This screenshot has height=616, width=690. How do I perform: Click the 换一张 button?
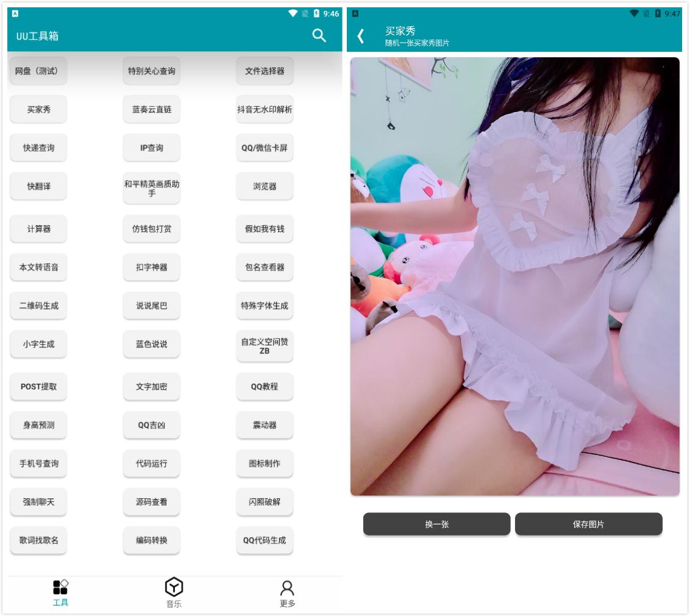pyautogui.click(x=436, y=524)
